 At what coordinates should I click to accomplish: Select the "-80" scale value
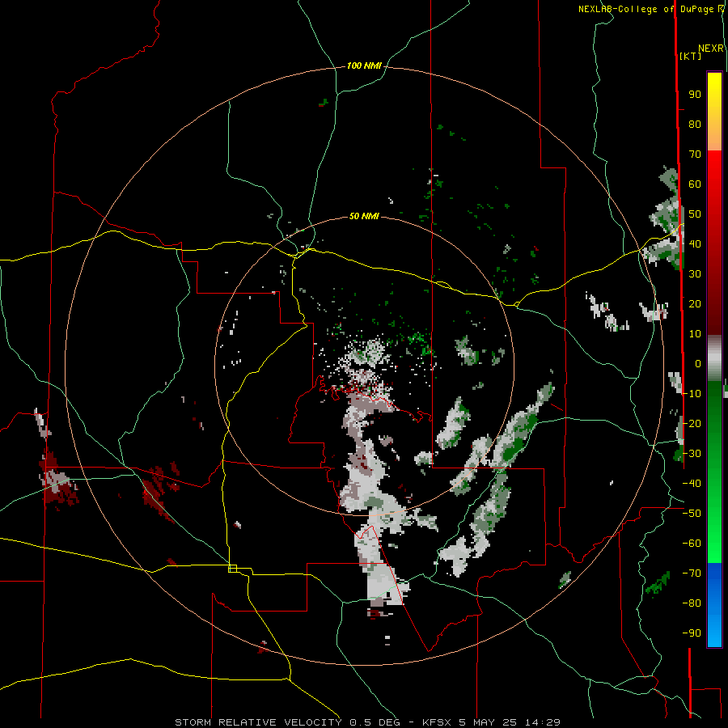692,603
